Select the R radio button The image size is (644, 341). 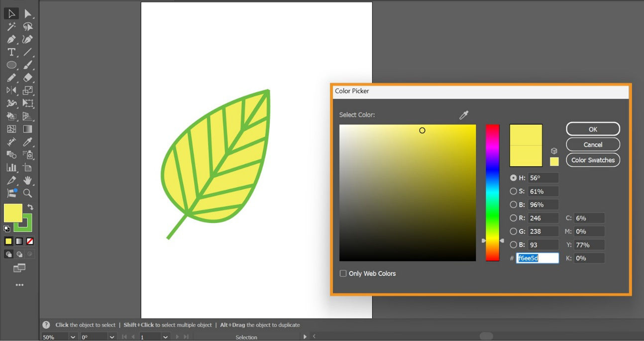click(x=513, y=218)
